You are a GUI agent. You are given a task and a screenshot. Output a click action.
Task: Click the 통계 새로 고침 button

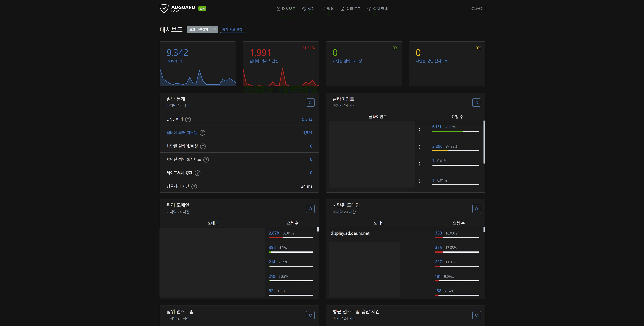(232, 29)
